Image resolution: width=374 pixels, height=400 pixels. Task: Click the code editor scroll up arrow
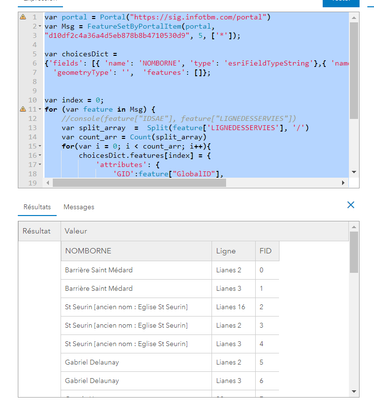click(354, 17)
